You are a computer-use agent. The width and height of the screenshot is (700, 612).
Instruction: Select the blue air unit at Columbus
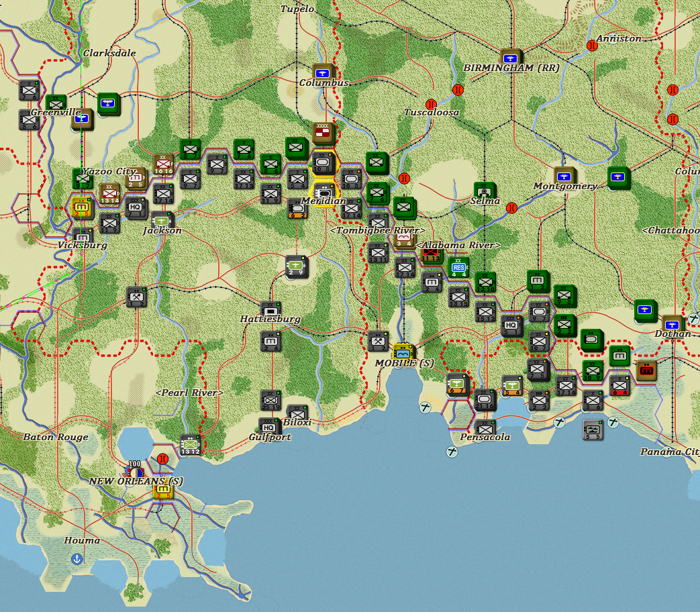pos(323,73)
